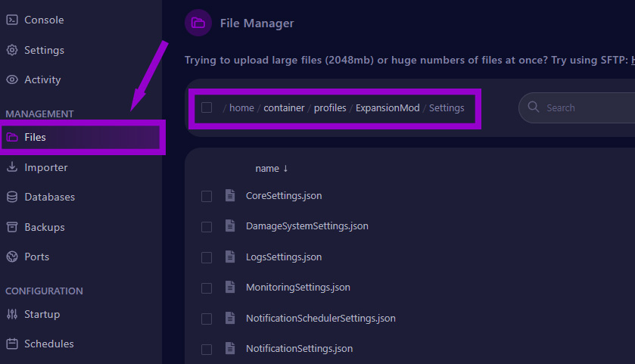Select the LogsSettings.json checkbox
635x364 pixels.
[x=207, y=258]
